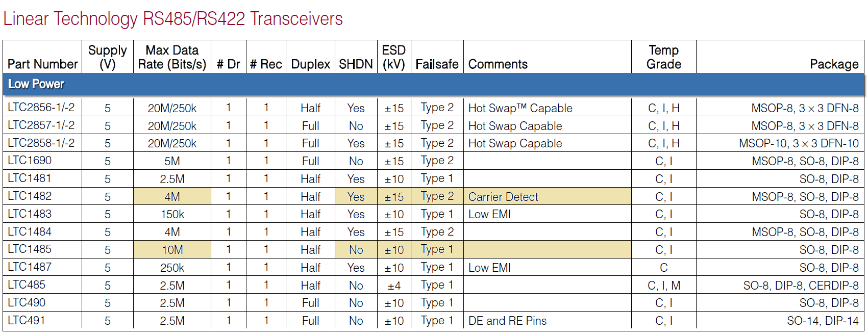Click the LTC1485 part number
This screenshot has height=336, width=868.
pyautogui.click(x=30, y=249)
